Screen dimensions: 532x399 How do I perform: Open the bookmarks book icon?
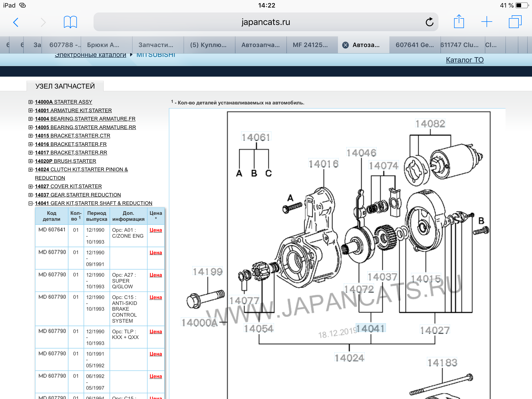coord(70,22)
